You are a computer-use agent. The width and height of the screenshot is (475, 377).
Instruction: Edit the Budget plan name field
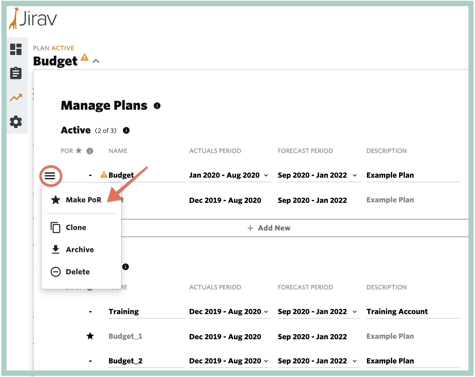(146, 175)
